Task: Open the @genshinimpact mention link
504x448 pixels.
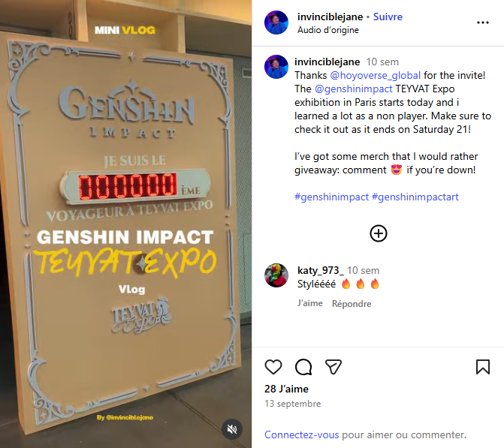Action: [x=354, y=89]
